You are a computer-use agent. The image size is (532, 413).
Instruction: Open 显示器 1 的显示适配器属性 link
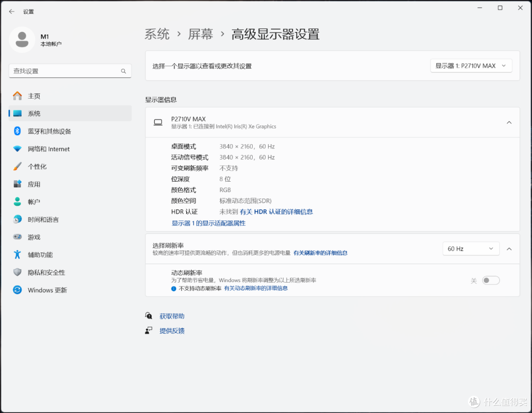(209, 223)
